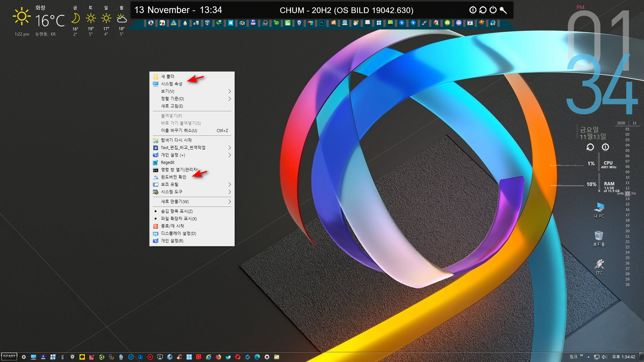The width and height of the screenshot is (644, 362).
Task: Expand the 정렬 기준(O) submenu
Action: pos(192,99)
